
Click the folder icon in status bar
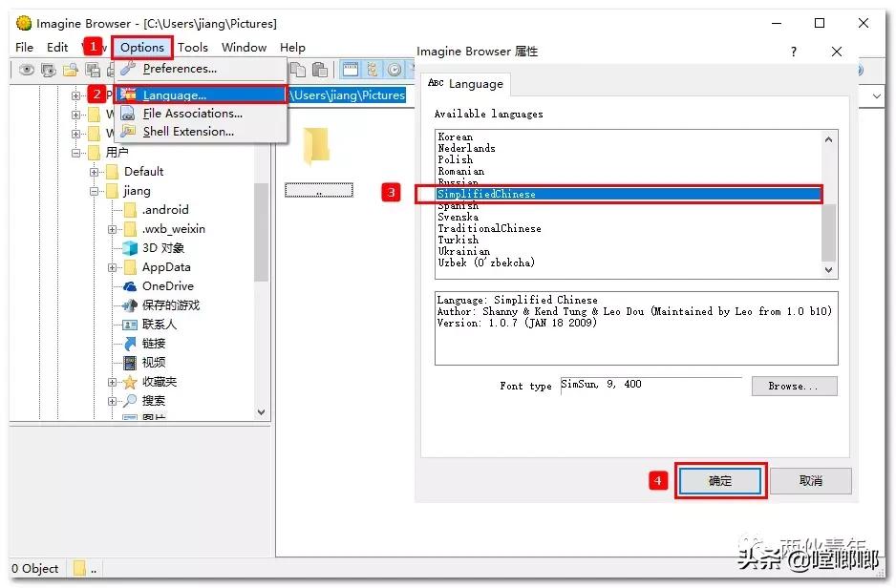coord(79,568)
